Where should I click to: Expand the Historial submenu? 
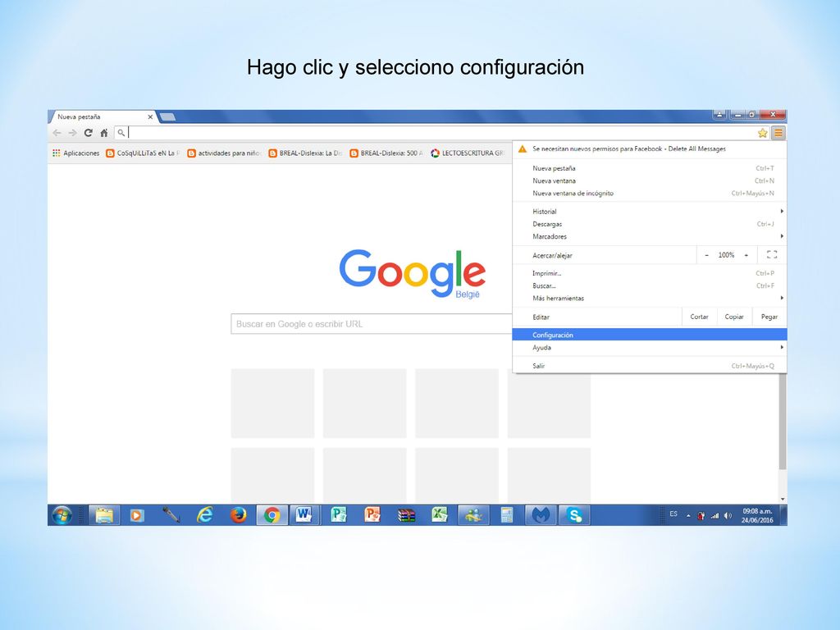tap(650, 212)
